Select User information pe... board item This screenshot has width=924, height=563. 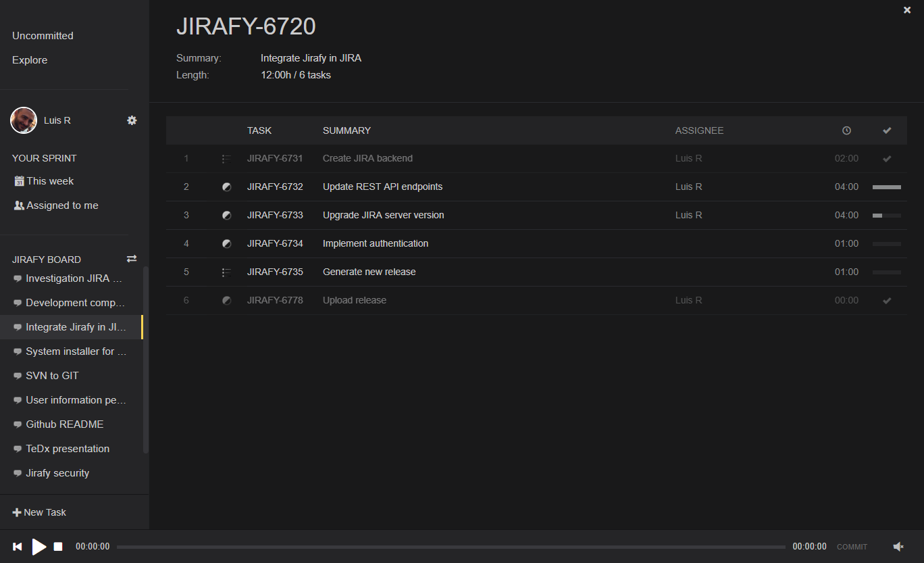[x=71, y=400]
